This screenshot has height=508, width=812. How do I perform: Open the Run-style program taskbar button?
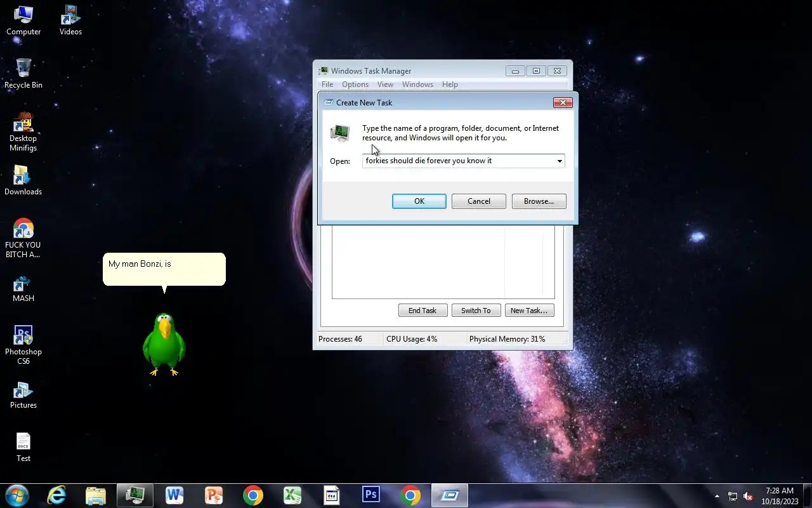pyautogui.click(x=450, y=495)
